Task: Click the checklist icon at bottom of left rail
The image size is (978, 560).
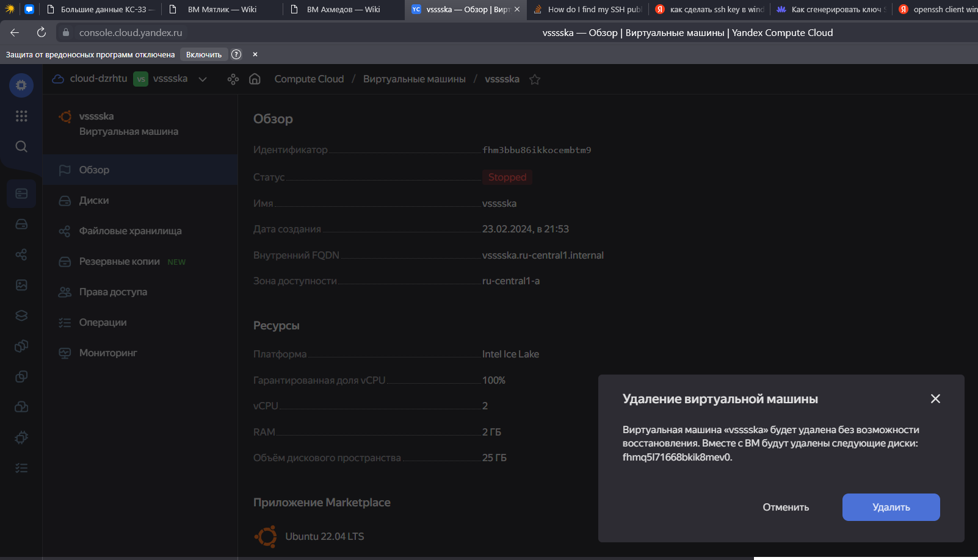Action: point(21,468)
